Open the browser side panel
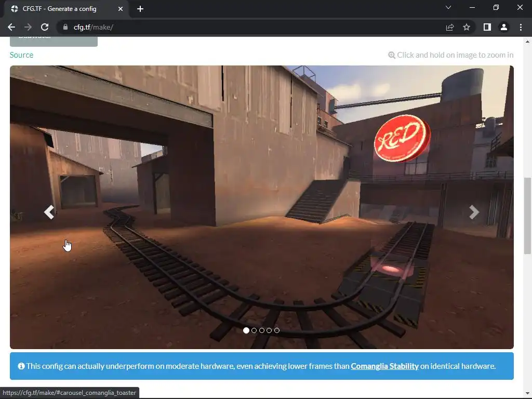Viewport: 532px width, 399px height. [487, 27]
